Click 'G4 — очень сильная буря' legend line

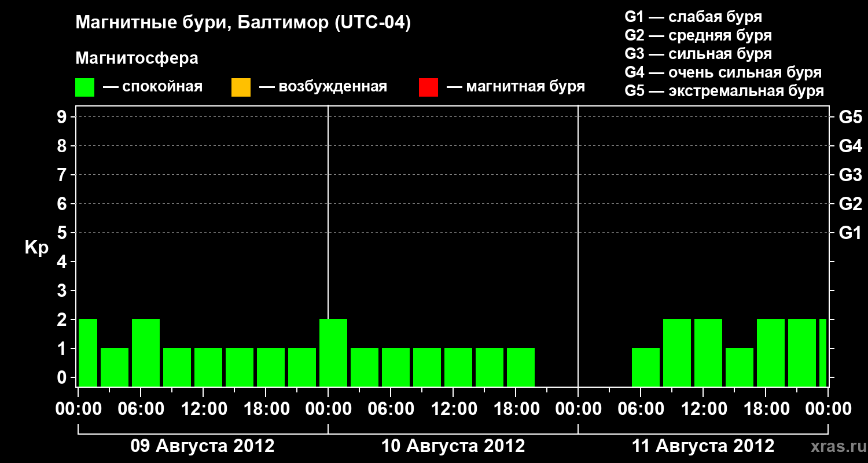(723, 72)
